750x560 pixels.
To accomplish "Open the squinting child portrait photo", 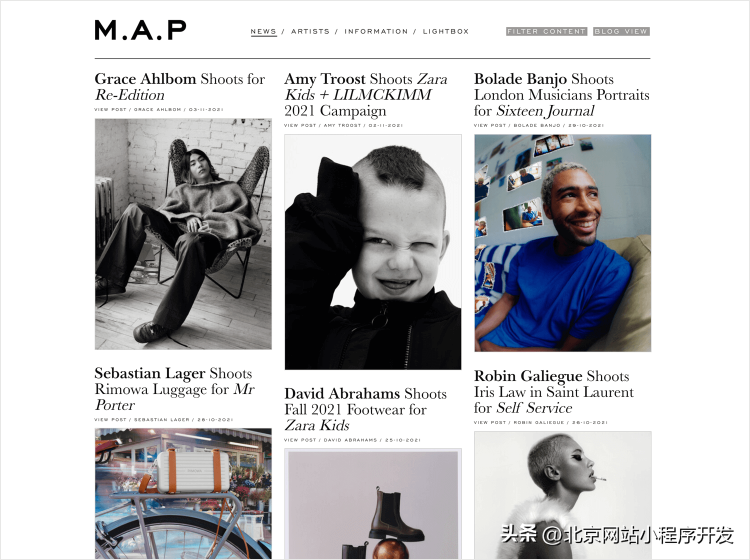I will [x=373, y=252].
